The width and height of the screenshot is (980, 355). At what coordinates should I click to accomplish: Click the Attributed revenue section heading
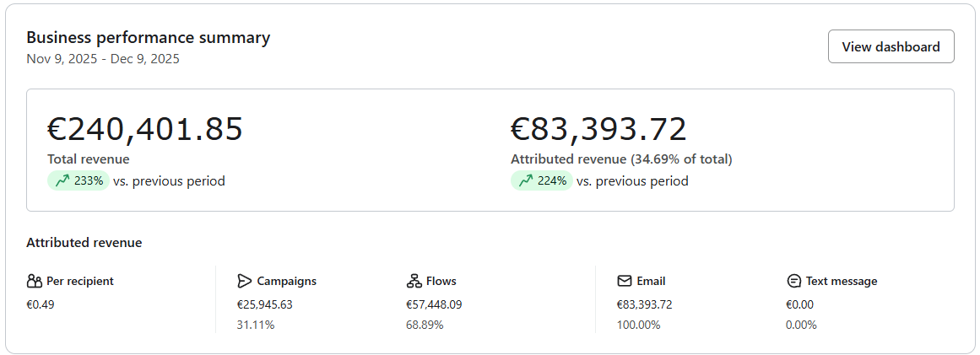[84, 243]
